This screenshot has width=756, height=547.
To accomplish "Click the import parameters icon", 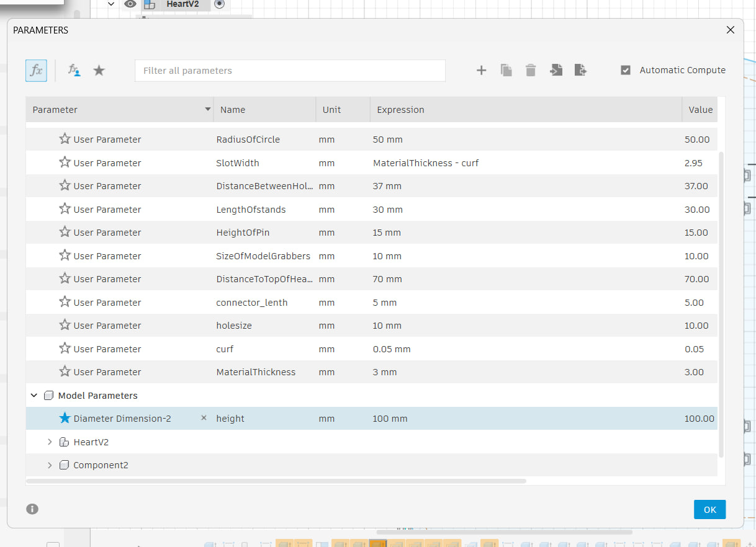I will 556,70.
